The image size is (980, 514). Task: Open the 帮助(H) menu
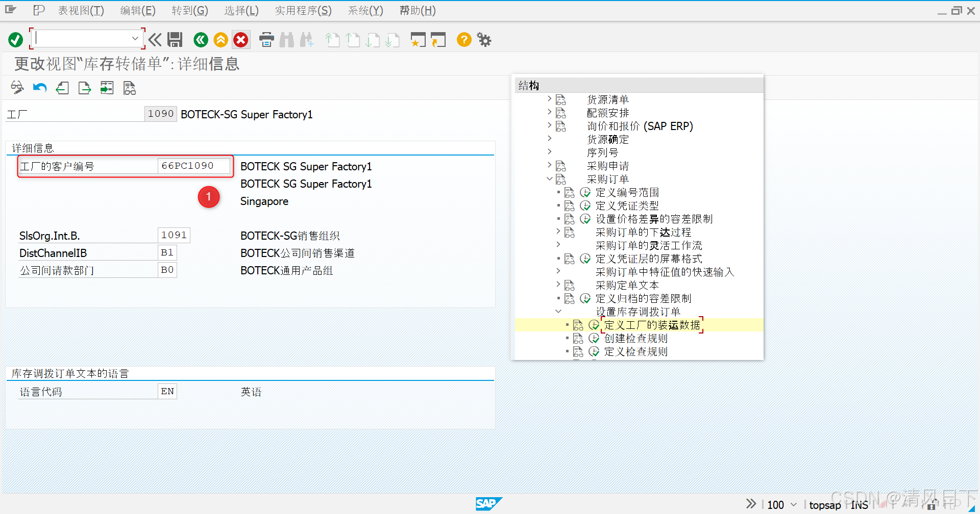[418, 10]
